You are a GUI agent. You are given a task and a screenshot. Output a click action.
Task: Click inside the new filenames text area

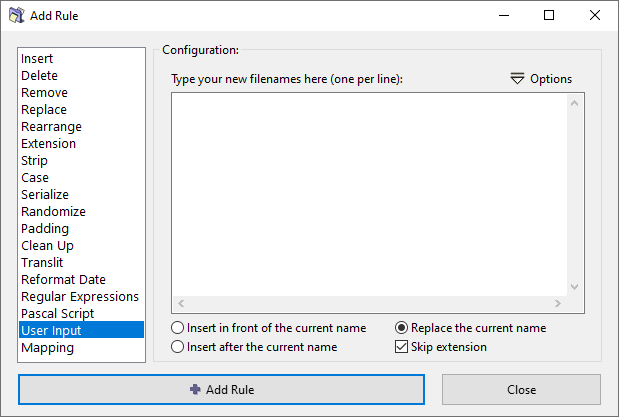click(370, 194)
